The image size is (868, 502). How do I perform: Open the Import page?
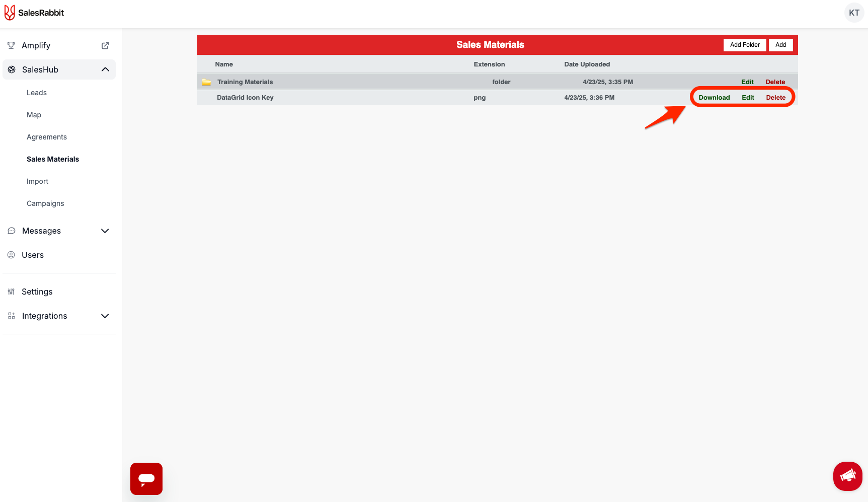pyautogui.click(x=38, y=181)
